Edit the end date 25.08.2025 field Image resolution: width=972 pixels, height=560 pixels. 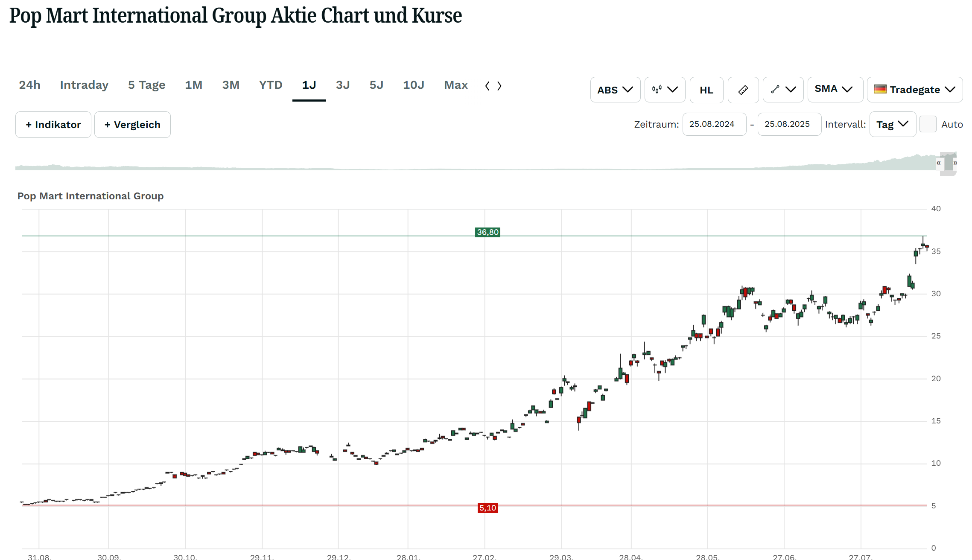point(789,124)
